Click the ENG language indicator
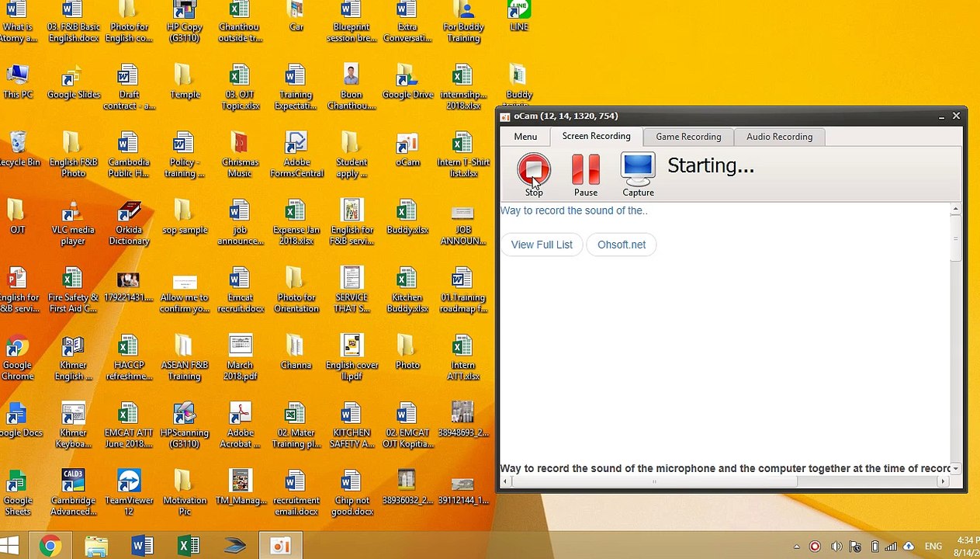This screenshot has height=559, width=980. [933, 547]
